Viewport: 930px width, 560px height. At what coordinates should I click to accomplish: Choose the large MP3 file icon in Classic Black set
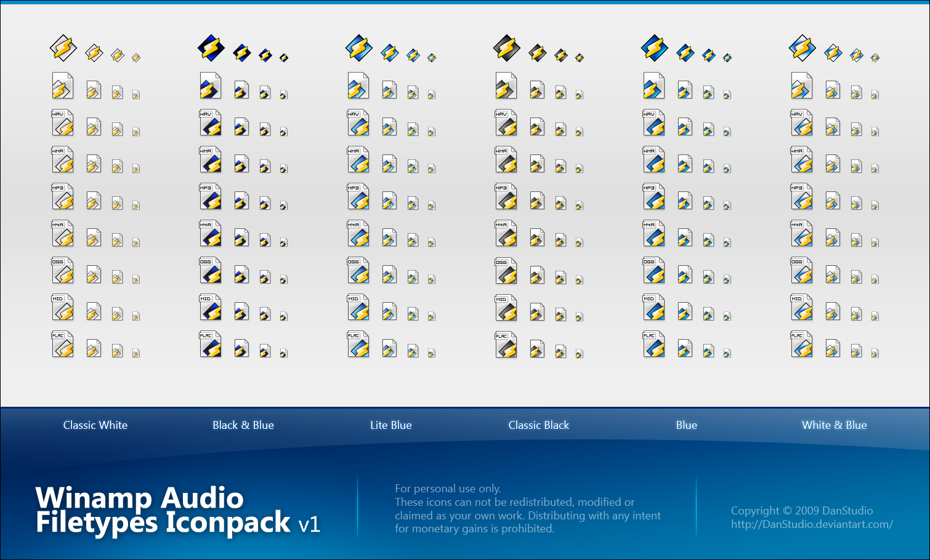click(506, 196)
